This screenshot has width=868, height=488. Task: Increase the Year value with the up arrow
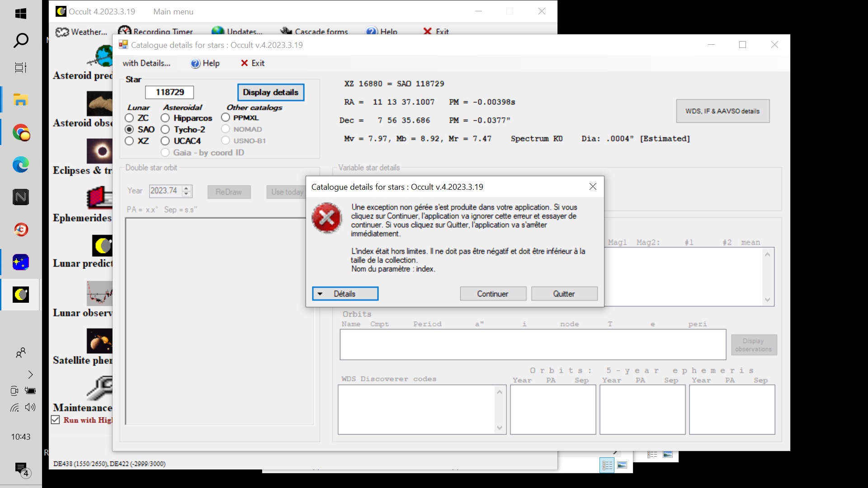[x=186, y=188]
